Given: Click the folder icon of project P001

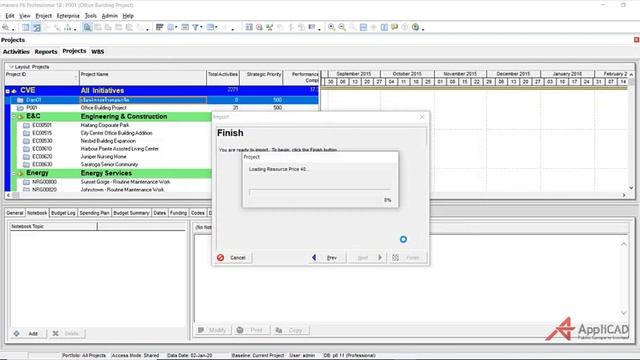Looking at the screenshot, I should click(x=20, y=108).
